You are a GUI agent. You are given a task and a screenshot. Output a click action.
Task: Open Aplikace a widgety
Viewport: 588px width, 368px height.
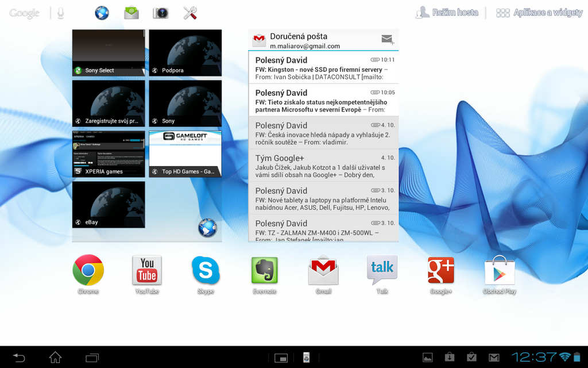pos(539,12)
